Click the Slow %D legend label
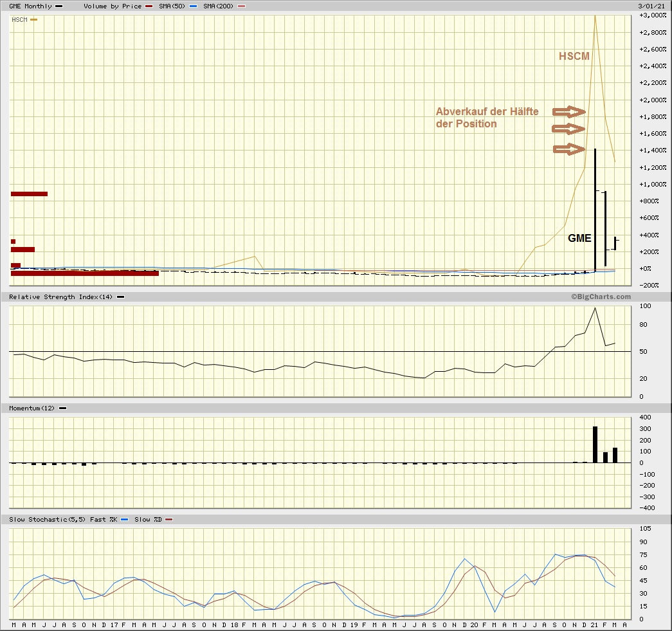 (x=148, y=520)
